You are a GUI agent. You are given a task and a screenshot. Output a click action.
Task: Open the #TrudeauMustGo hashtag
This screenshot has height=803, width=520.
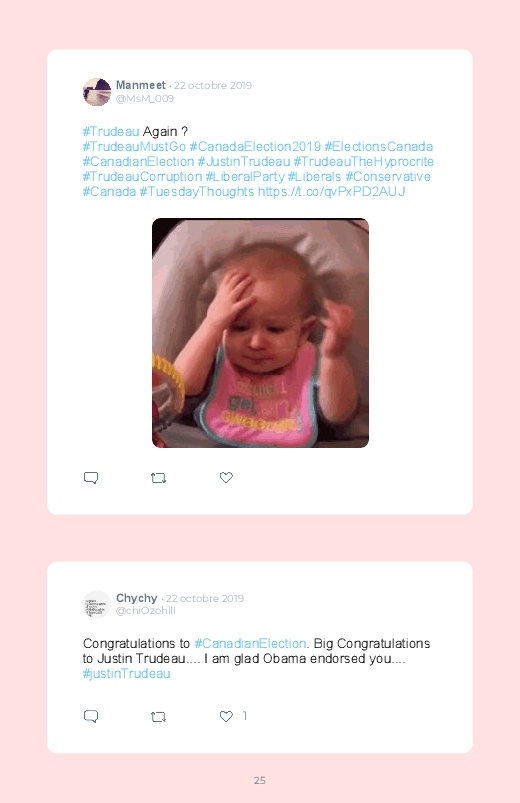pos(134,146)
